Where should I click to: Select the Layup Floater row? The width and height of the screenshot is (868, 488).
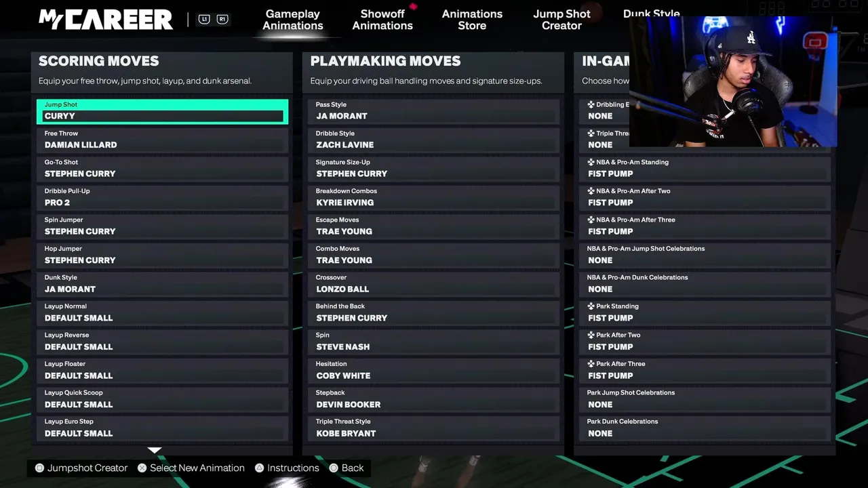(x=162, y=371)
